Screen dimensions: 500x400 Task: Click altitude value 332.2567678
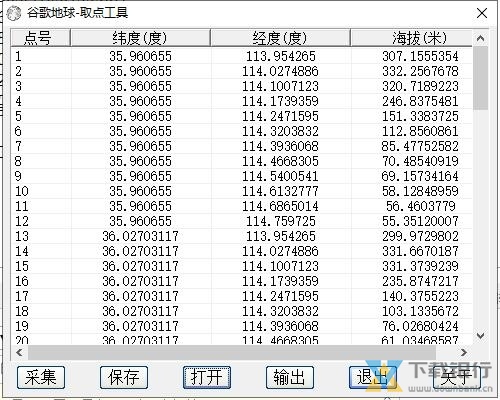pyautogui.click(x=420, y=71)
